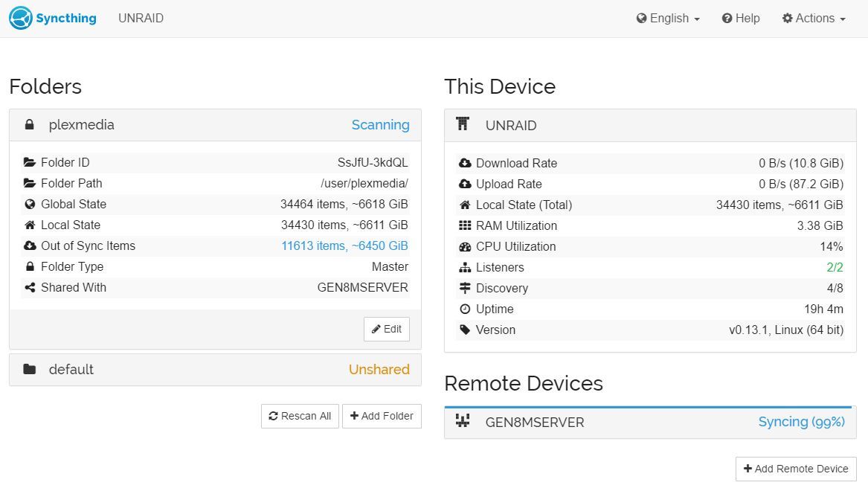Click the gauge icon by CPU Utilization
Image resolution: width=868 pixels, height=491 pixels.
click(x=465, y=247)
